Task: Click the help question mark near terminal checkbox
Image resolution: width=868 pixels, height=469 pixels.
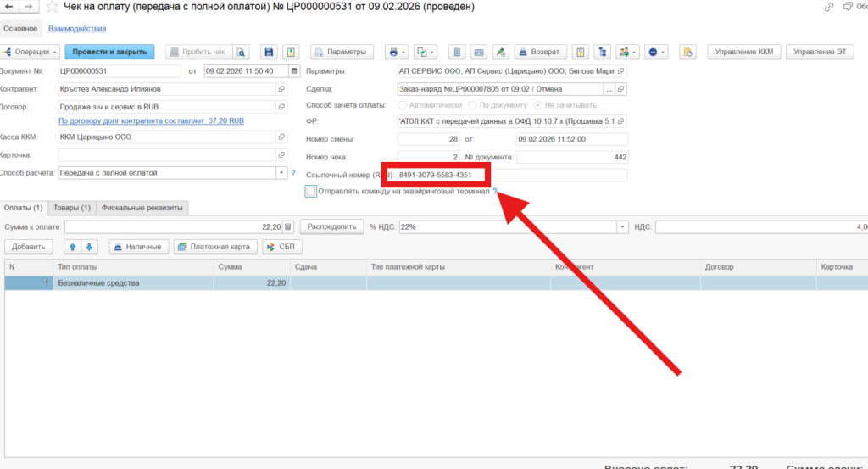Action: pyautogui.click(x=495, y=192)
